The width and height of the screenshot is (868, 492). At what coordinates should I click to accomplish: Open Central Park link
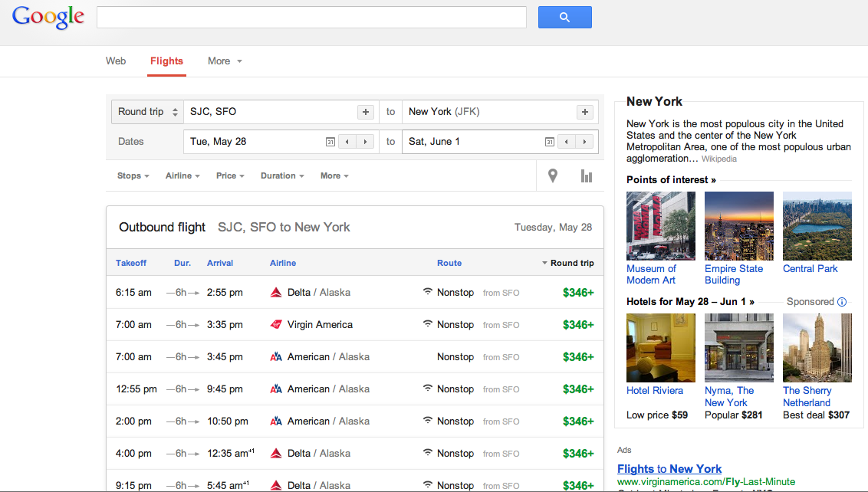[810, 268]
